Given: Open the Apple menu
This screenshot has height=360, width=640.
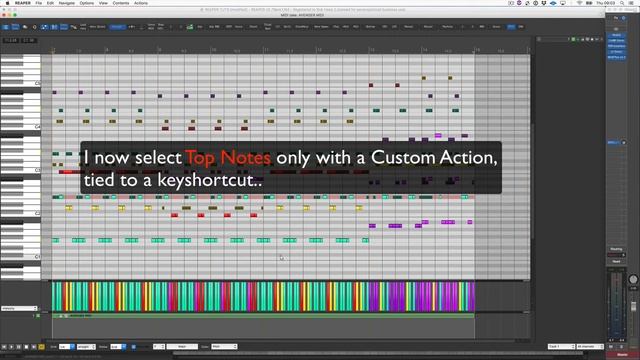Looking at the screenshot, I should coord(7,3).
